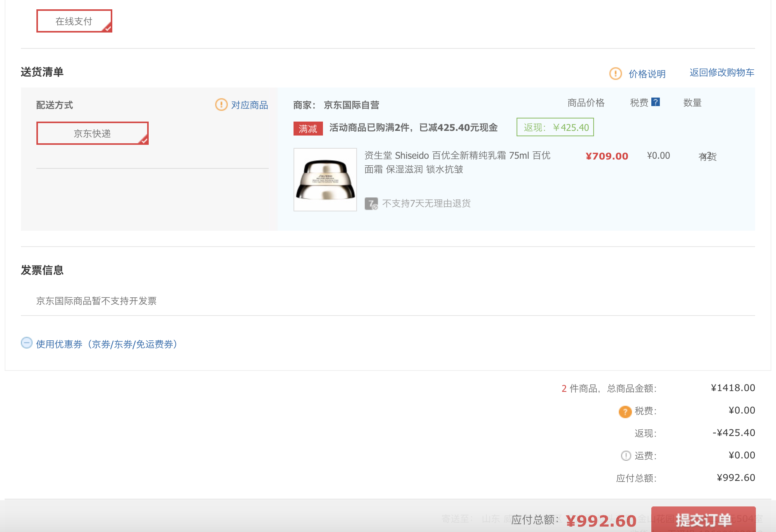Click 返回修改购物车 link

722,72
